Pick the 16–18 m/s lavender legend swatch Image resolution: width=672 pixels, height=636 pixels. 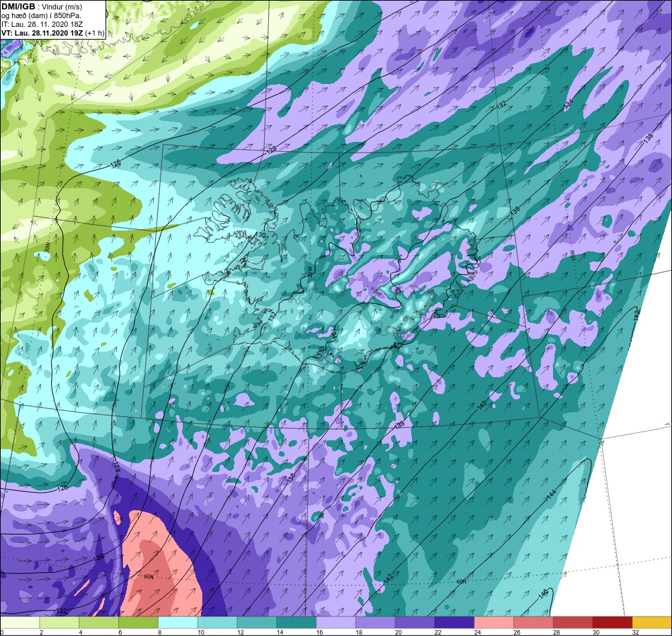(336, 622)
